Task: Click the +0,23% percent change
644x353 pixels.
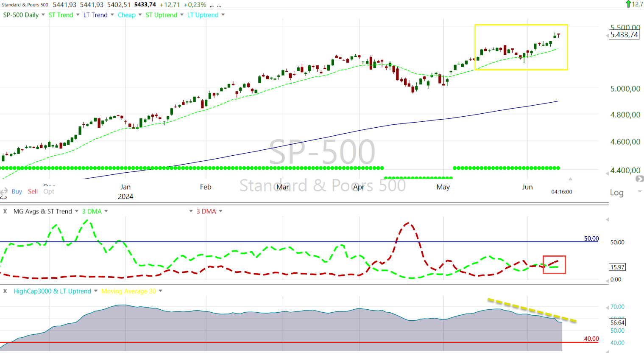Action: [x=195, y=5]
